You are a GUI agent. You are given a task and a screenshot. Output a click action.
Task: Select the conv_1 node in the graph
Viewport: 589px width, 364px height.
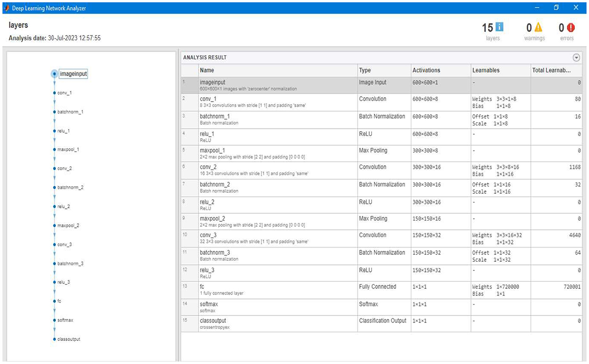coord(64,93)
